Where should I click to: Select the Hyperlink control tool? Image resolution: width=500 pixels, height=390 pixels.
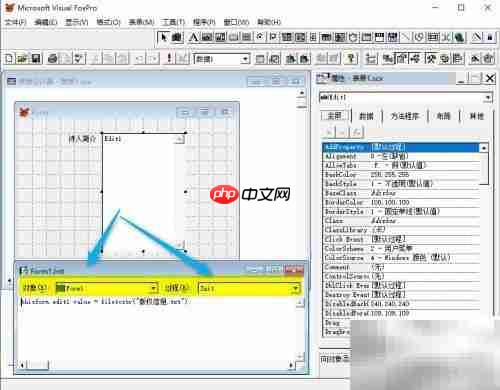(460, 37)
